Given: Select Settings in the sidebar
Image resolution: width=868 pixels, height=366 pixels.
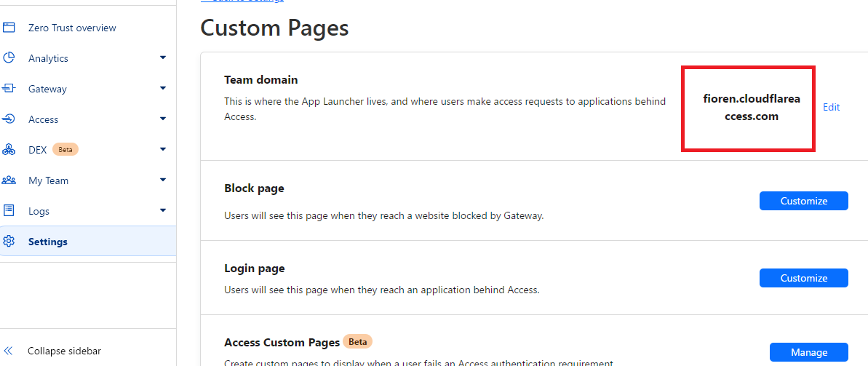Looking at the screenshot, I should [88, 242].
